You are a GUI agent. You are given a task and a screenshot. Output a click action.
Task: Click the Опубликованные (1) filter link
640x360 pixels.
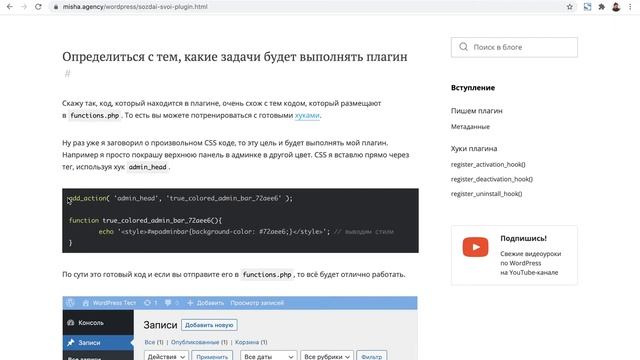pos(199,342)
